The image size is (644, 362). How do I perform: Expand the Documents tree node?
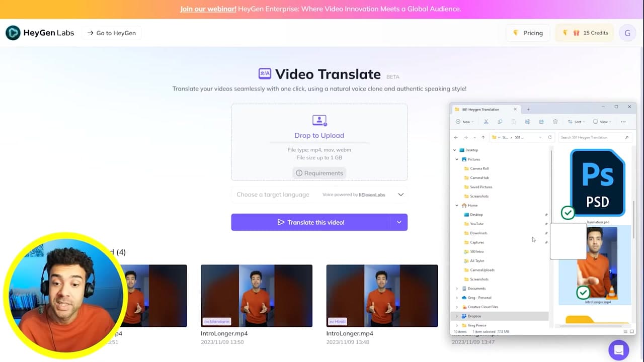click(457, 289)
